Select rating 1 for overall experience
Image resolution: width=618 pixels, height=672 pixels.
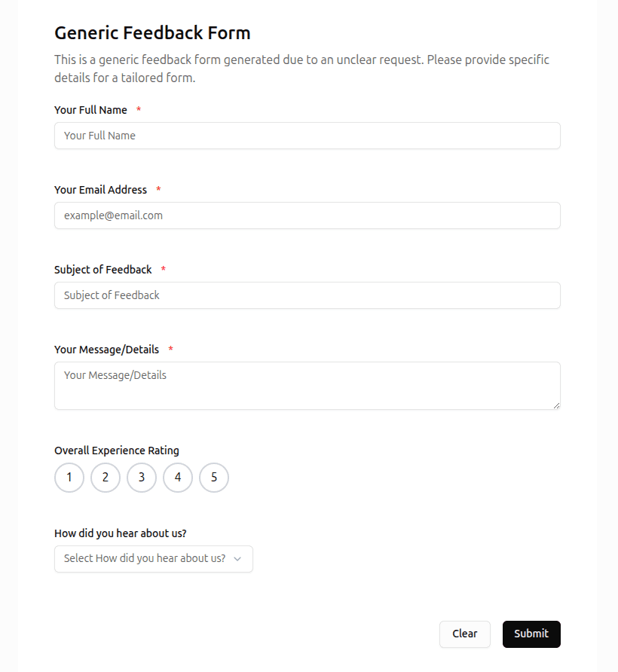click(69, 478)
